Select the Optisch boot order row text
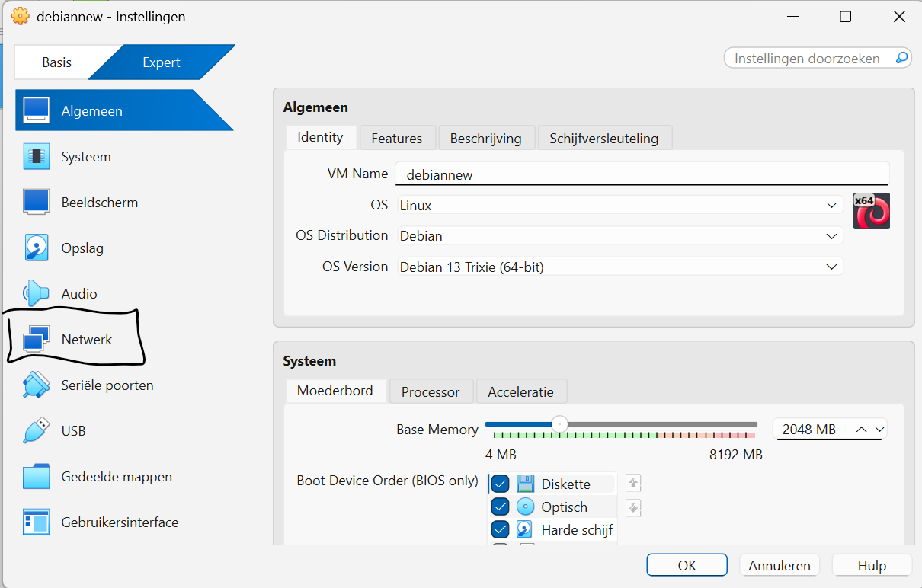Viewport: 922px width, 588px height. 565,507
